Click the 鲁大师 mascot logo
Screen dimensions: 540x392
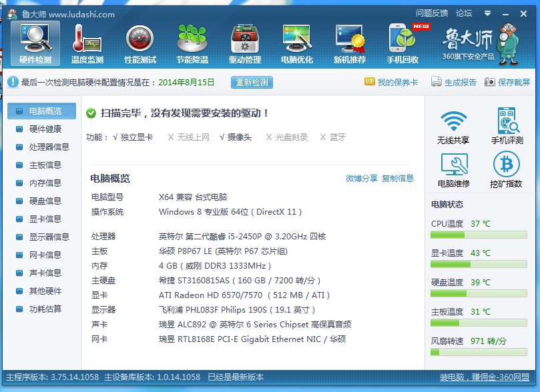(x=509, y=44)
